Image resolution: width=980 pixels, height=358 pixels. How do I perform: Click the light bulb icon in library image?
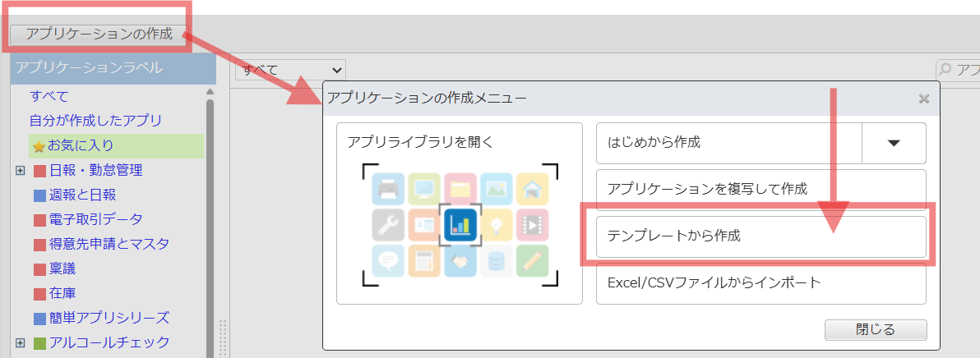(x=496, y=224)
